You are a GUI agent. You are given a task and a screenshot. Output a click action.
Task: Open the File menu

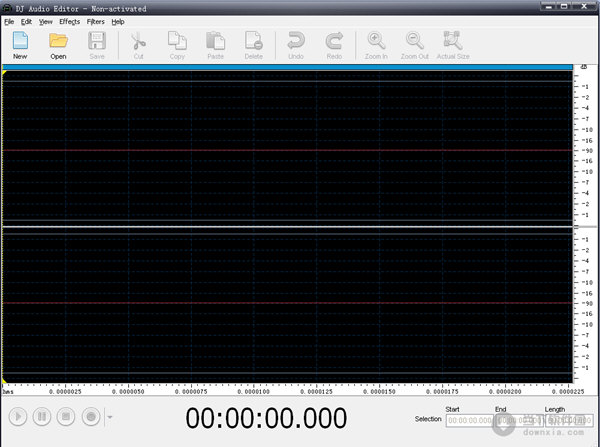(x=9, y=21)
